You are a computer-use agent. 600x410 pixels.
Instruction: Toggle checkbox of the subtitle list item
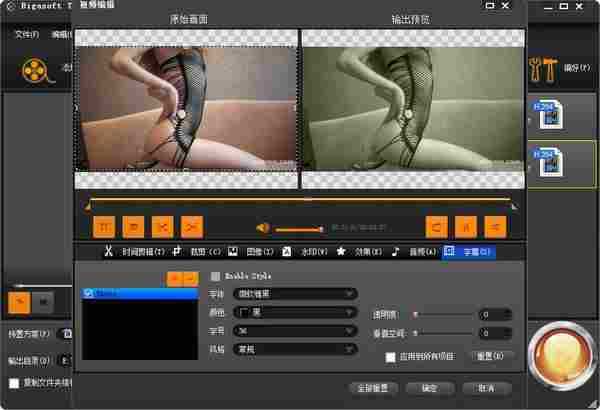89,294
